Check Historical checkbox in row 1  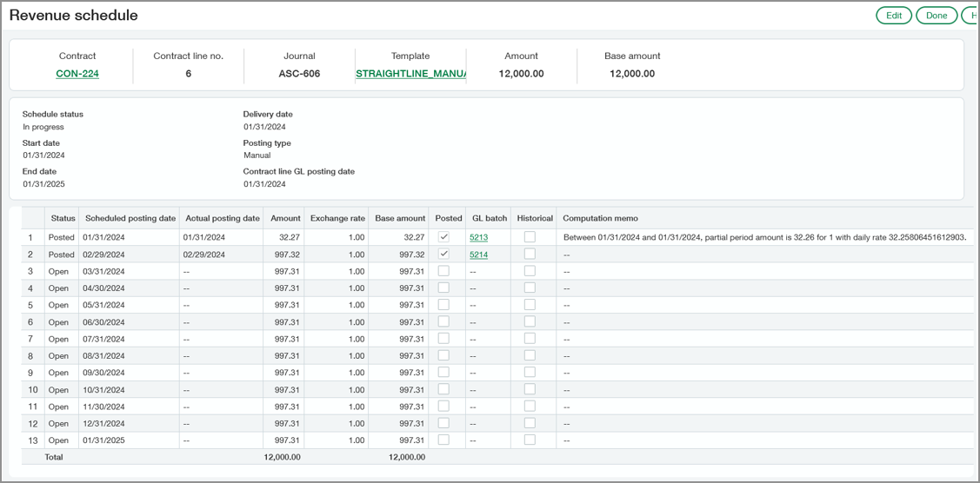coord(530,237)
